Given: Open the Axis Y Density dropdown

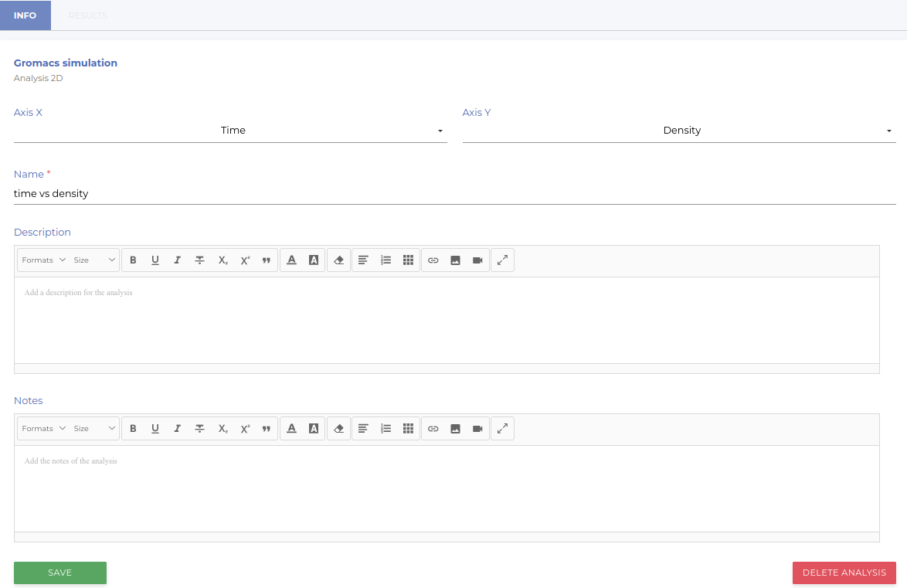Looking at the screenshot, I should 678,131.
